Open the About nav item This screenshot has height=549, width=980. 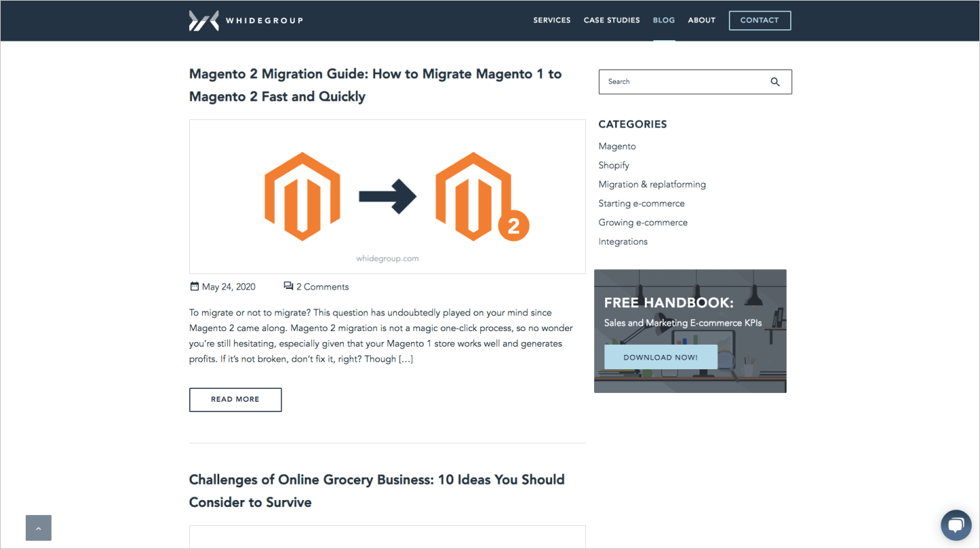click(702, 20)
